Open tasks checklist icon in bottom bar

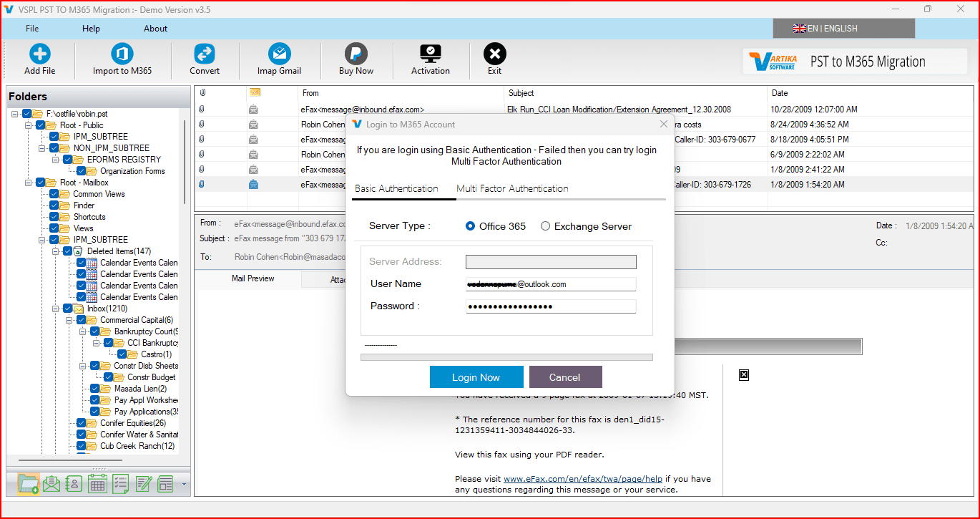(120, 484)
